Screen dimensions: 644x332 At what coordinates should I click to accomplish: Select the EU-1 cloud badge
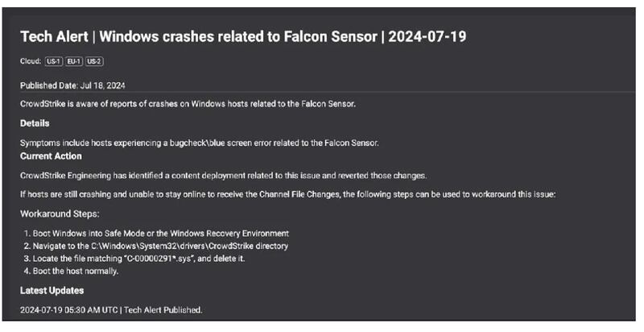click(74, 61)
